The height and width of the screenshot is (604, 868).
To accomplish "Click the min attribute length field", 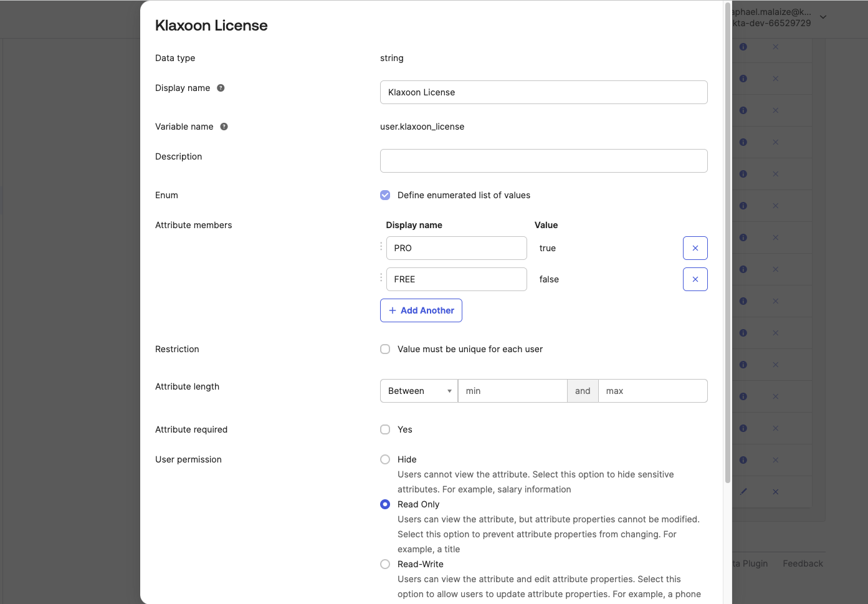I will [512, 391].
